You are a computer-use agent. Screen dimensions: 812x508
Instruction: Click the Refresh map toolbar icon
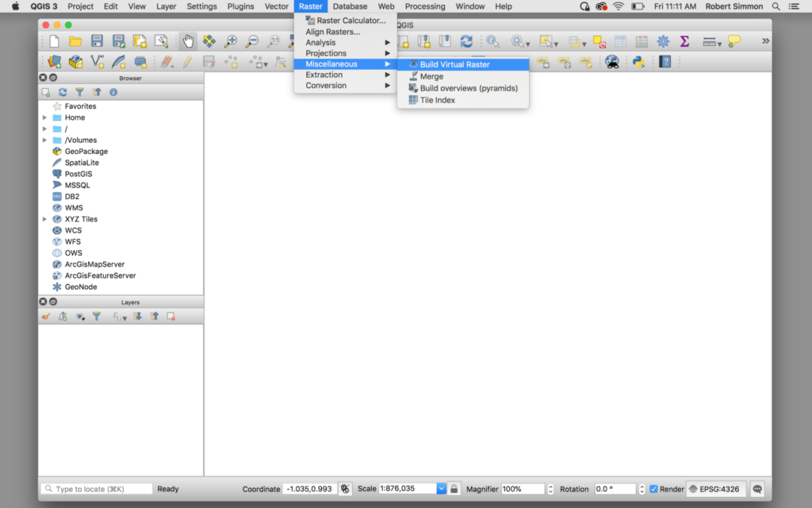pos(466,41)
